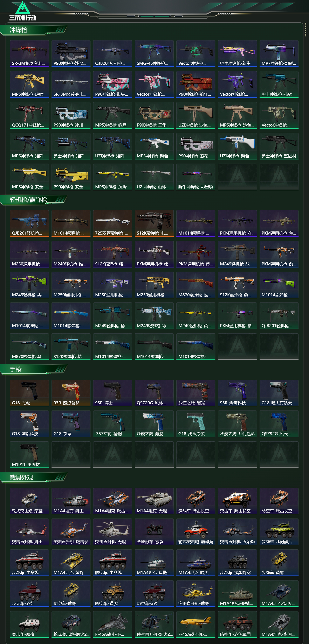309x644 pixels.
Task: Choose the M1A4坦克-狮王 vehicle skin
Action: 71,501
